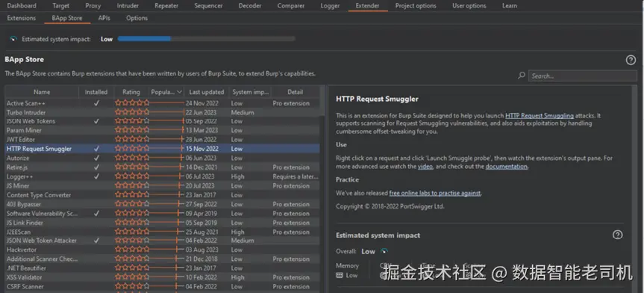Open the Sequencer tab
The height and width of the screenshot is (293, 644).
[208, 6]
